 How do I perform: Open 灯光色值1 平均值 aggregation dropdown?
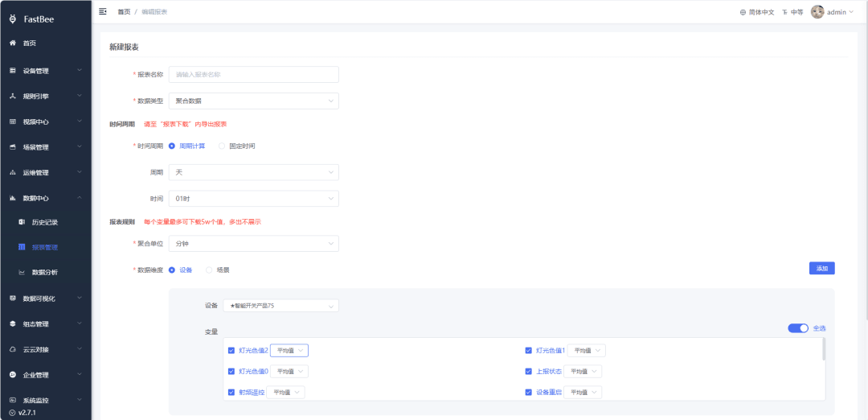[x=586, y=351]
